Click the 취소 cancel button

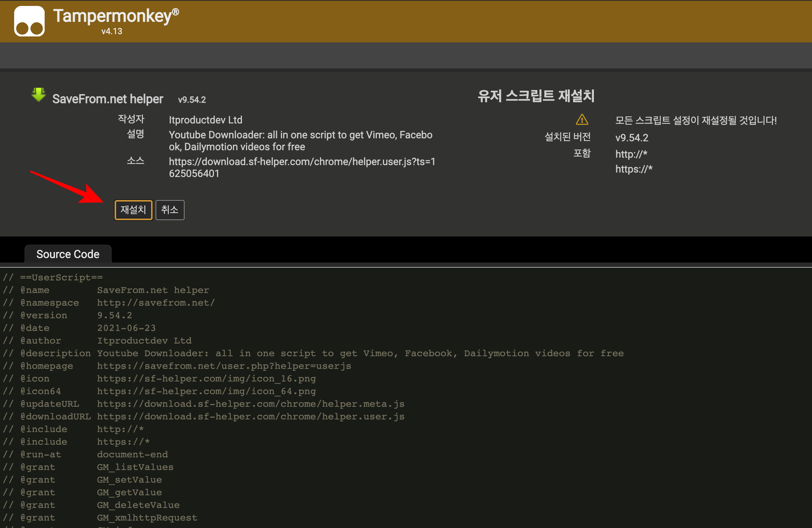[x=170, y=209]
